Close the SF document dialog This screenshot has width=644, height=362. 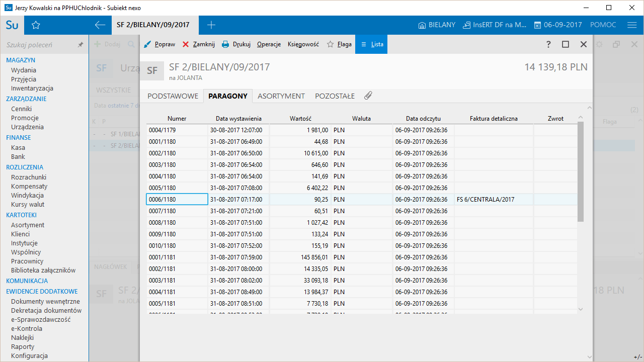pos(584,44)
